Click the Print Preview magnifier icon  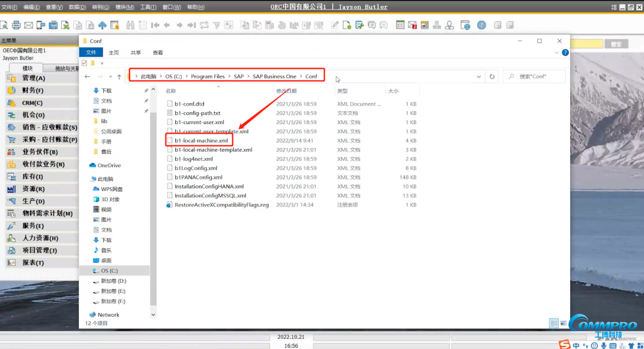click(x=4, y=25)
